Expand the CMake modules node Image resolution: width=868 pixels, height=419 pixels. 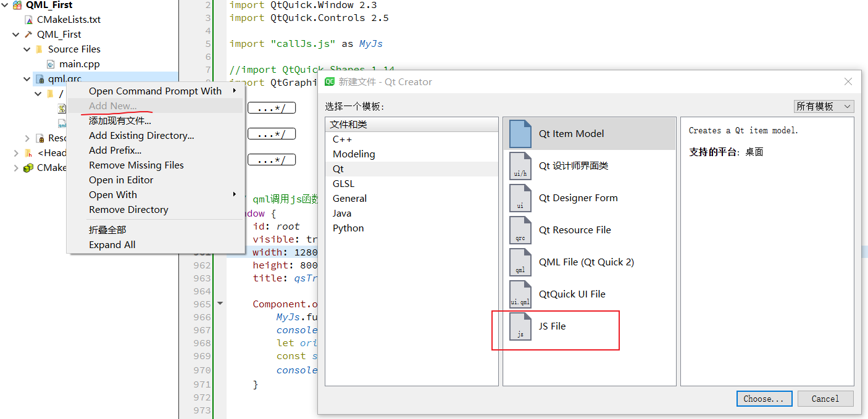click(x=16, y=168)
